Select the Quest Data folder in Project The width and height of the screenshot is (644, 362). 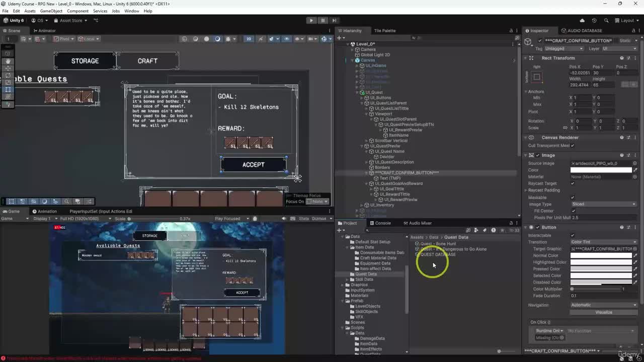366,274
